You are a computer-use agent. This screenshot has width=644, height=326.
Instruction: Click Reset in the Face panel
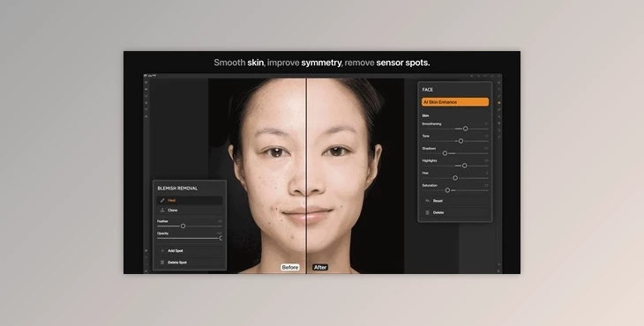pos(454,201)
